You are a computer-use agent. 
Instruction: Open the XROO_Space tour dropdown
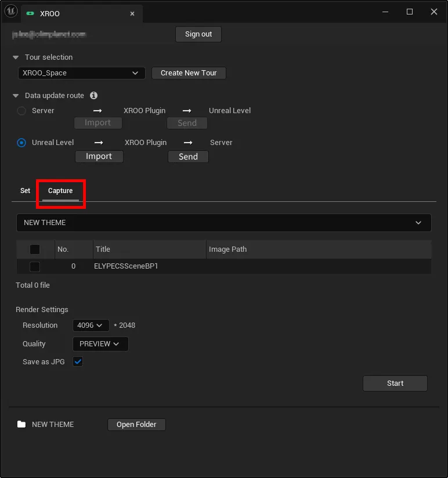(81, 73)
